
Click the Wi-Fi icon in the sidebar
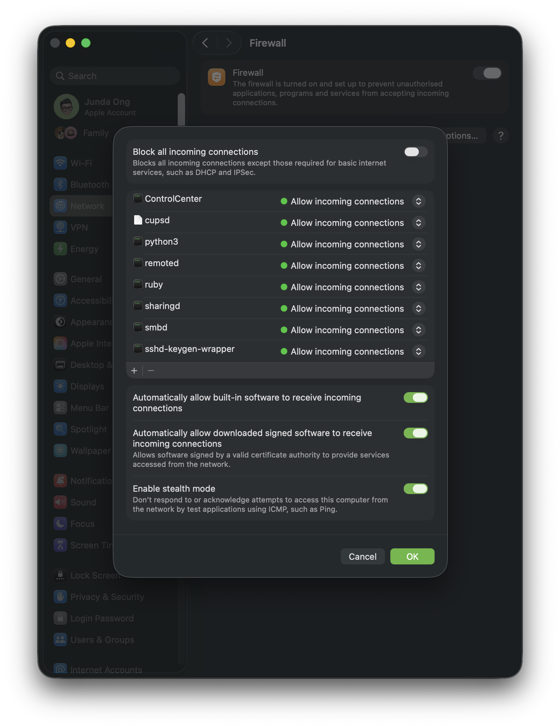60,163
